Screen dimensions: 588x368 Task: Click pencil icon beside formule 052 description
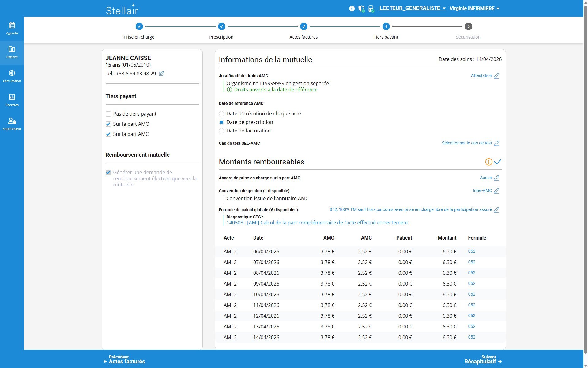[496, 210]
